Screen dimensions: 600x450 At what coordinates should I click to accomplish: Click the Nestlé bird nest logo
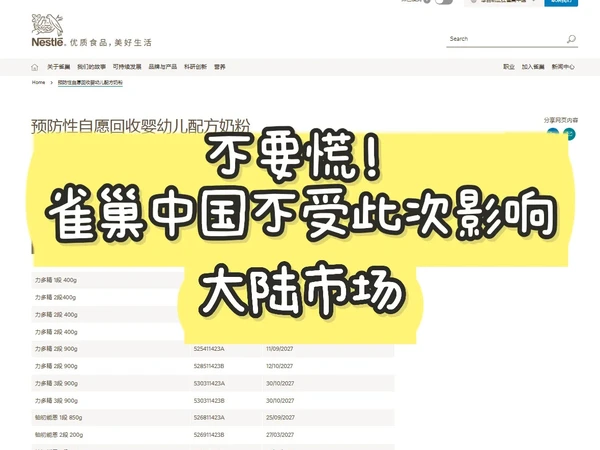point(47,30)
